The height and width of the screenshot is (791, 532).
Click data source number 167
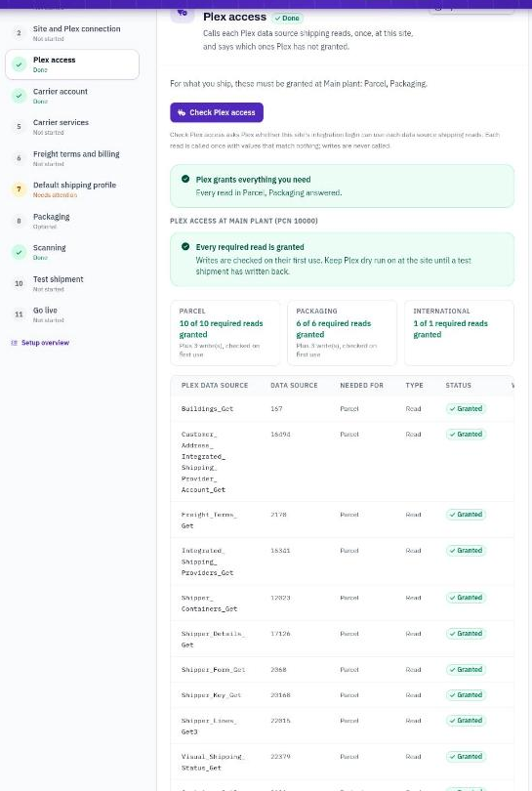[276, 408]
